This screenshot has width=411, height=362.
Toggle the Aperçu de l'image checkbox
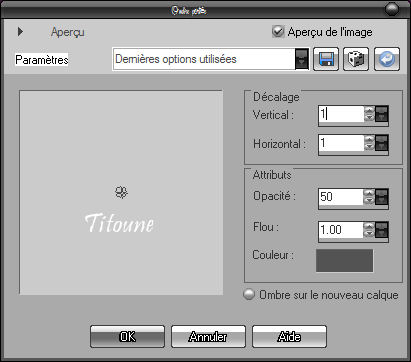(278, 32)
